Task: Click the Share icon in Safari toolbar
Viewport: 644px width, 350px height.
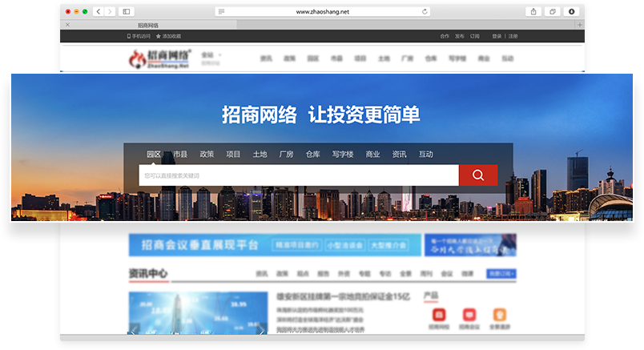Action: (533, 12)
